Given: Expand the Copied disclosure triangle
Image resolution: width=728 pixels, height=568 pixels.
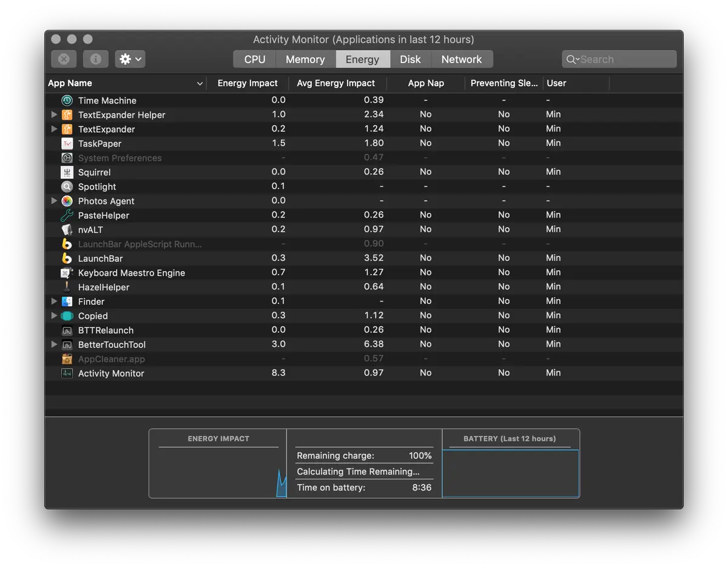Looking at the screenshot, I should click(x=54, y=315).
